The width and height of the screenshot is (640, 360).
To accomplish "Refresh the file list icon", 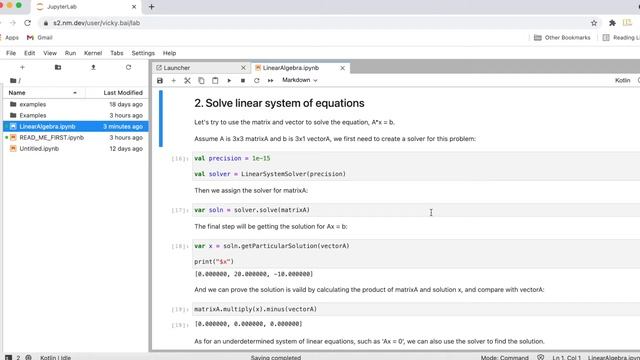I will tap(129, 67).
